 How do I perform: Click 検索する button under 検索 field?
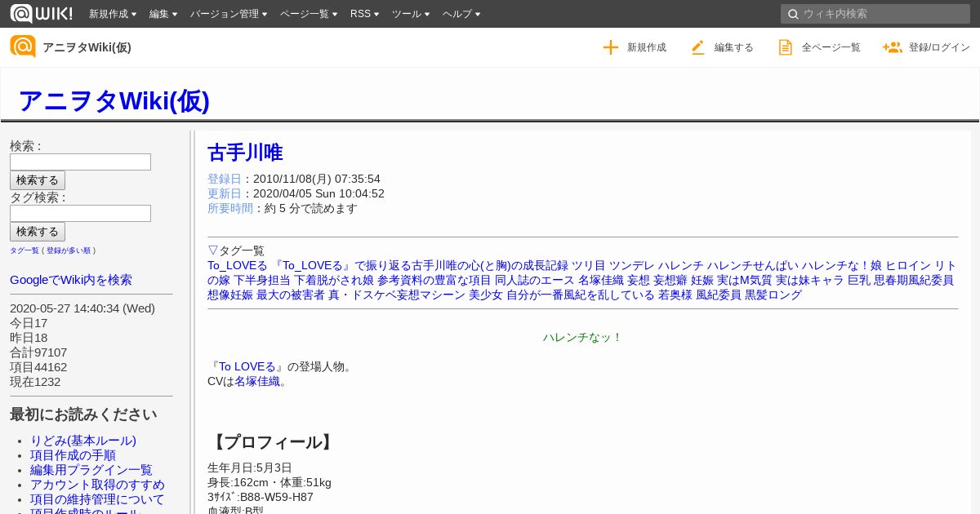point(38,180)
